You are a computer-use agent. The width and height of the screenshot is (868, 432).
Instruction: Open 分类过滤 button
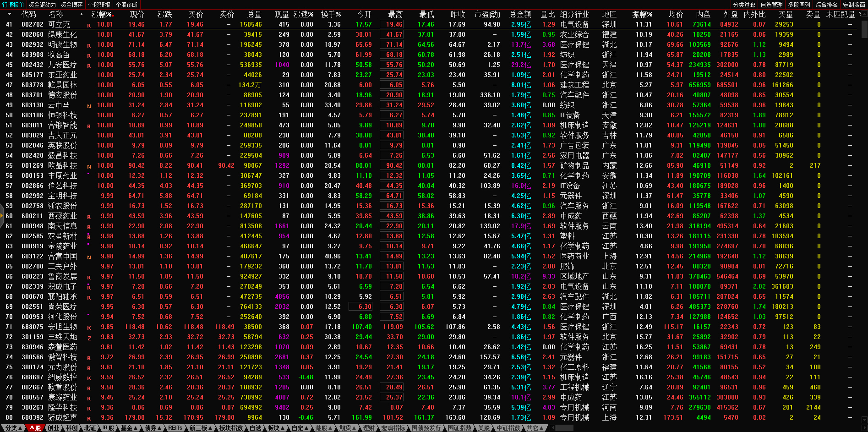pos(744,5)
